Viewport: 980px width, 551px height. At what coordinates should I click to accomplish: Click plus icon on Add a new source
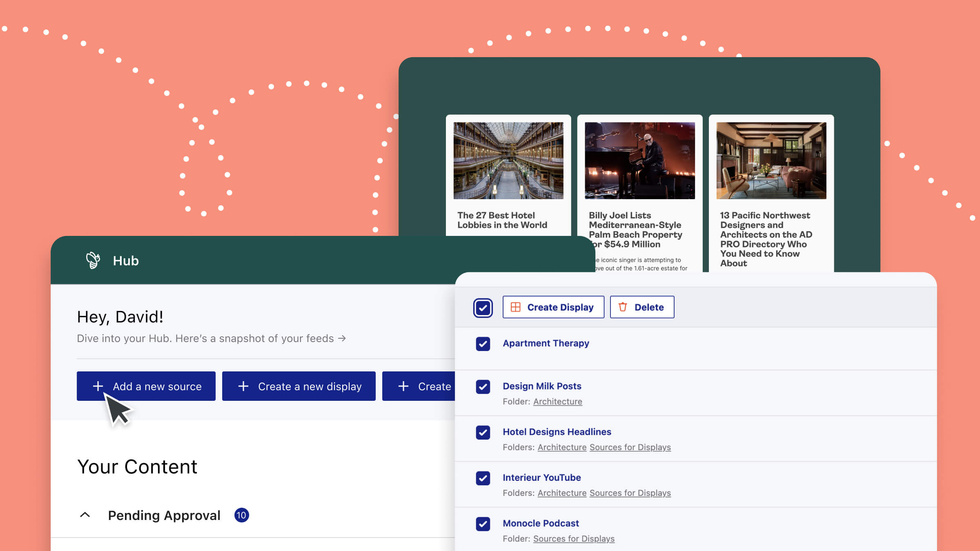point(98,386)
